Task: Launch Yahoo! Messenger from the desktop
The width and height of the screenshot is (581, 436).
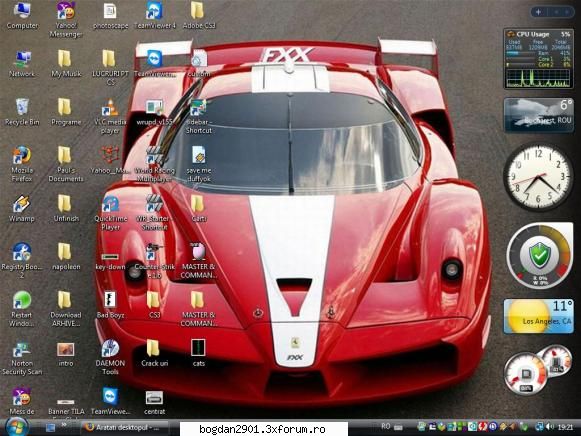Action: point(66,19)
